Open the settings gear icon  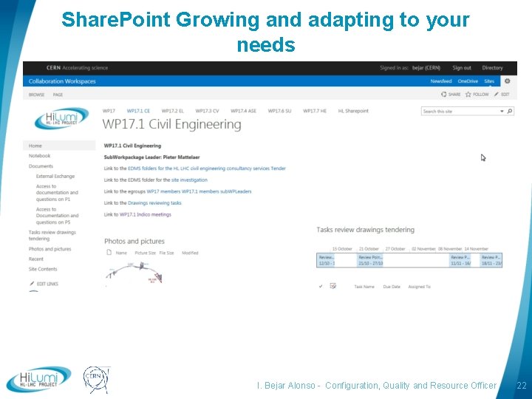[x=507, y=81]
